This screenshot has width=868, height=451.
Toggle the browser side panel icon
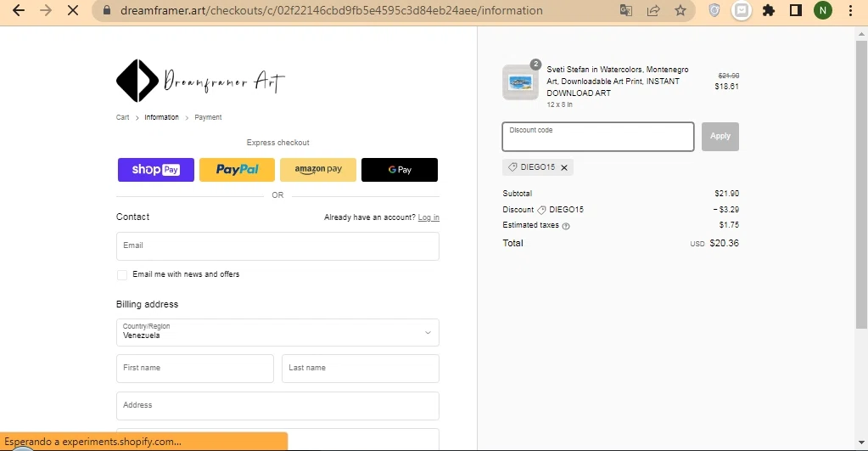[x=796, y=10]
